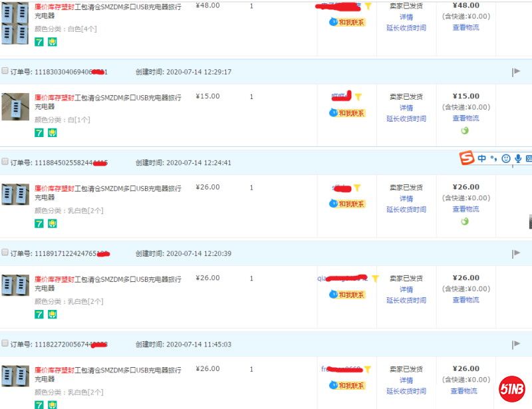
Task: Click 和我联系 for the ¥48.00 order buyer
Action: click(x=350, y=22)
